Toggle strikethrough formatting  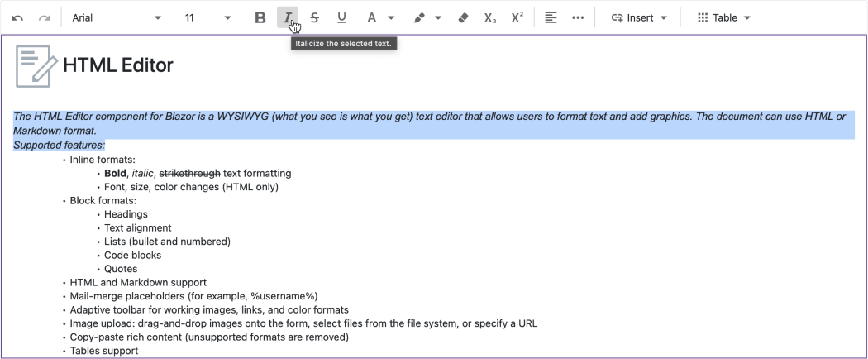point(314,17)
